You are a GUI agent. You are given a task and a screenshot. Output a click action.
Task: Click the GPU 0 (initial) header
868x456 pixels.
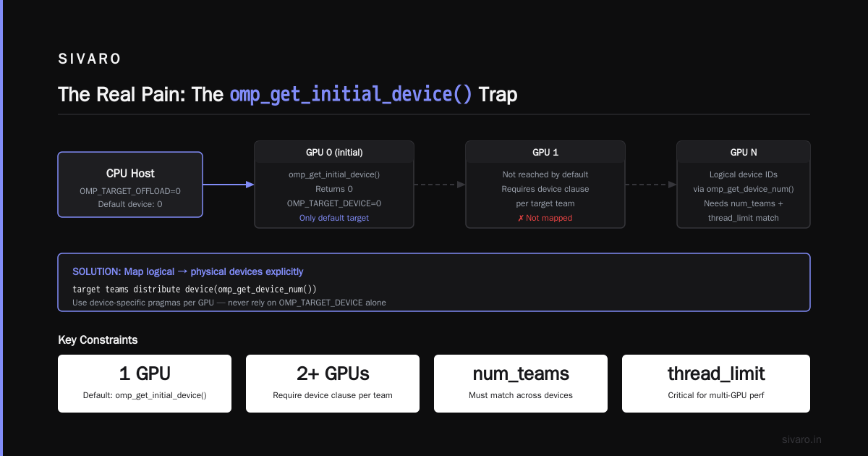(x=334, y=153)
